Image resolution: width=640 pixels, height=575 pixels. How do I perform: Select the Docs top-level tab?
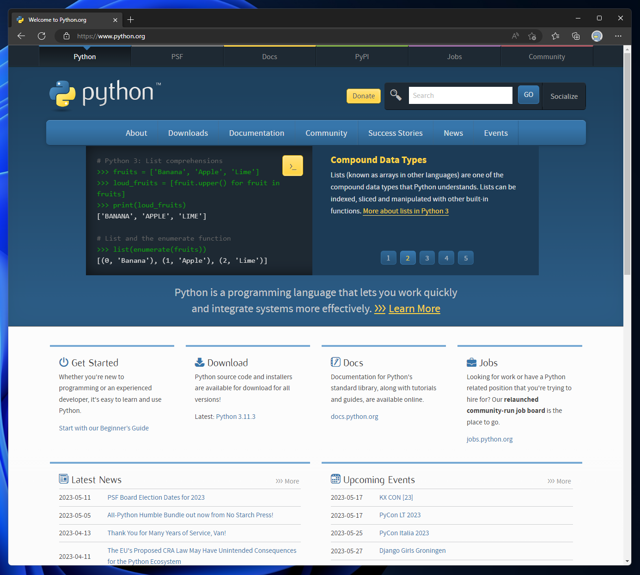click(x=269, y=56)
